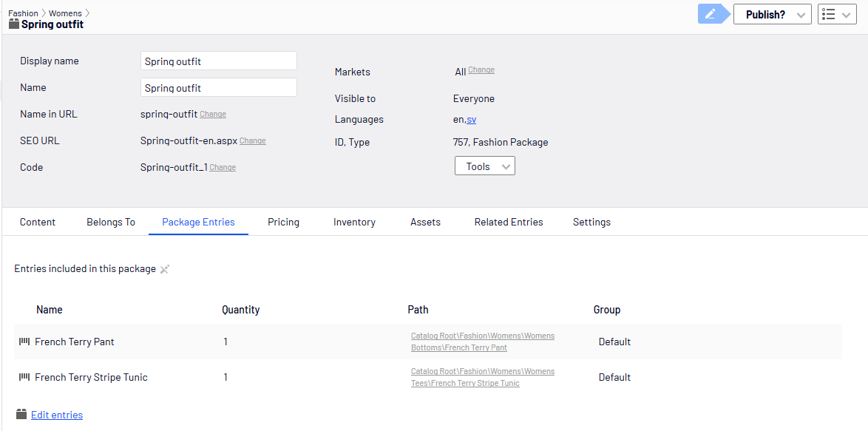The image size is (868, 431).
Task: Click the pencil edit icon
Action: click(x=710, y=14)
